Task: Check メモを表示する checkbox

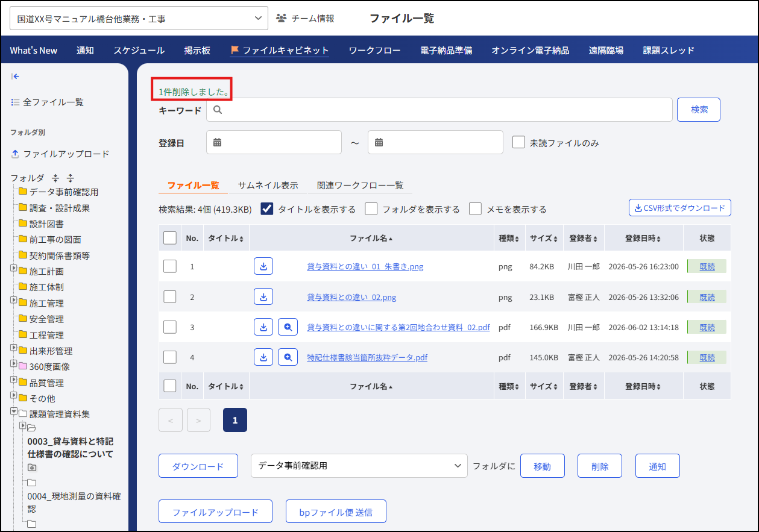Action: 476,208
